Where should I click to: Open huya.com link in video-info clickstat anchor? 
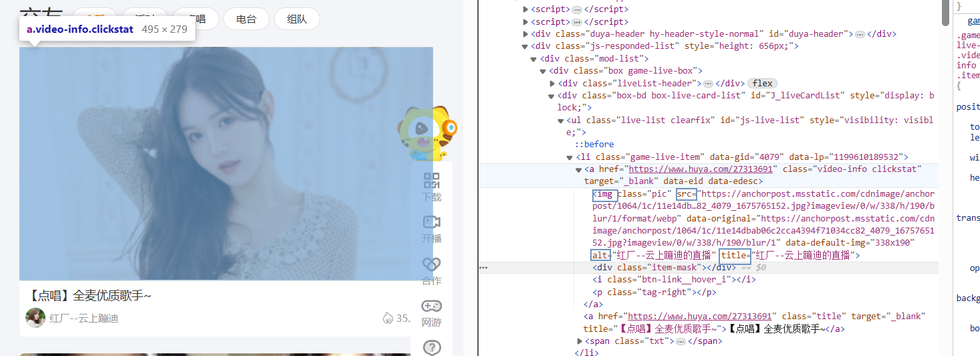pyautogui.click(x=701, y=169)
